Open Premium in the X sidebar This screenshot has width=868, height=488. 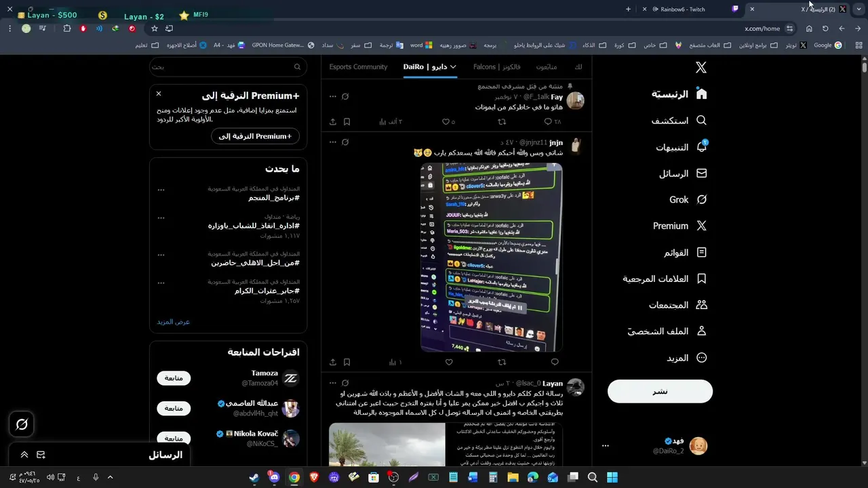tap(681, 226)
